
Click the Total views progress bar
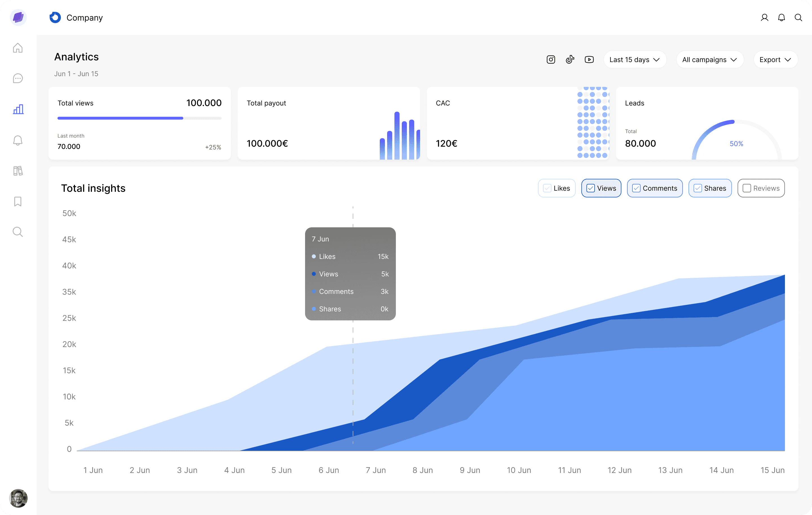(x=139, y=118)
